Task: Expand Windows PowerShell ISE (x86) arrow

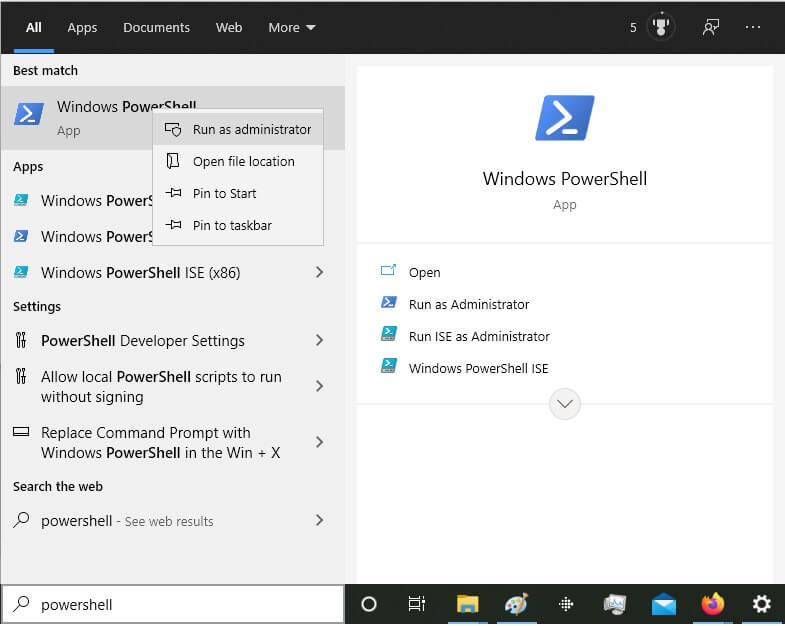Action: click(319, 273)
